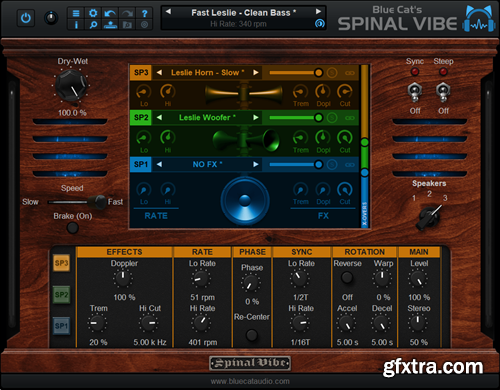Open the settings gear icon
Image resolution: width=500 pixels, height=390 pixels.
point(93,13)
